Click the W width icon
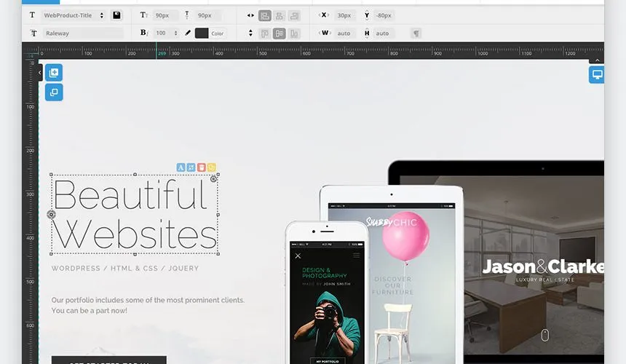 coord(325,33)
